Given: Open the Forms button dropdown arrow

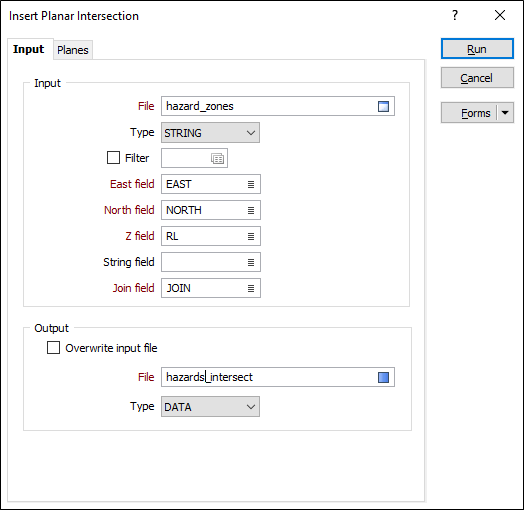Looking at the screenshot, I should (x=505, y=113).
